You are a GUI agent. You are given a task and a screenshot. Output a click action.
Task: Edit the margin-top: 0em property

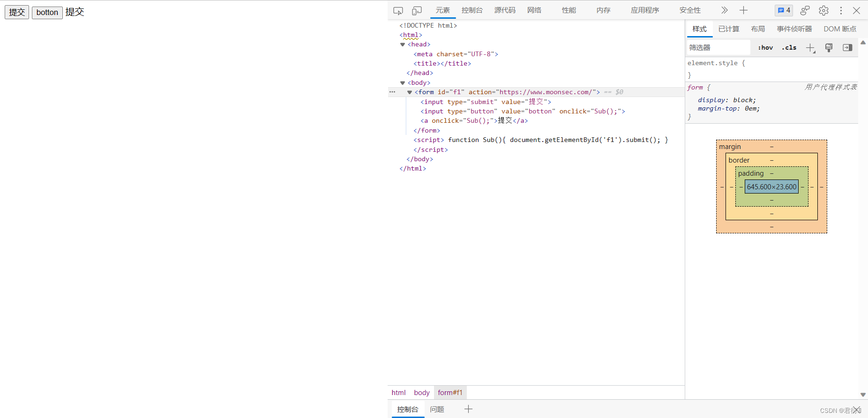tap(728, 108)
